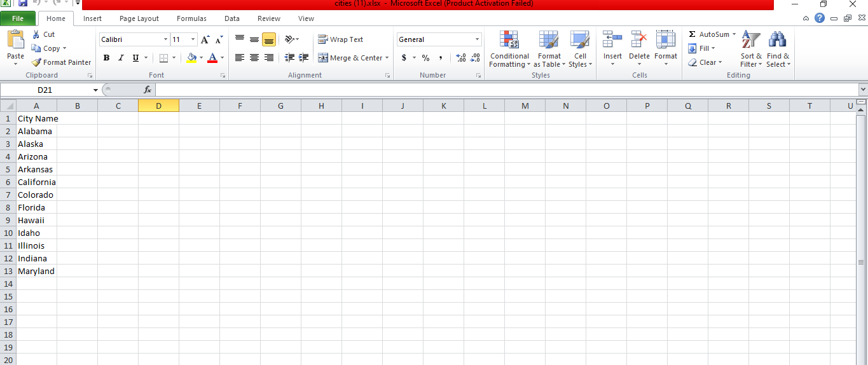This screenshot has height=365, width=868.
Task: Toggle Bold formatting
Action: pos(106,58)
